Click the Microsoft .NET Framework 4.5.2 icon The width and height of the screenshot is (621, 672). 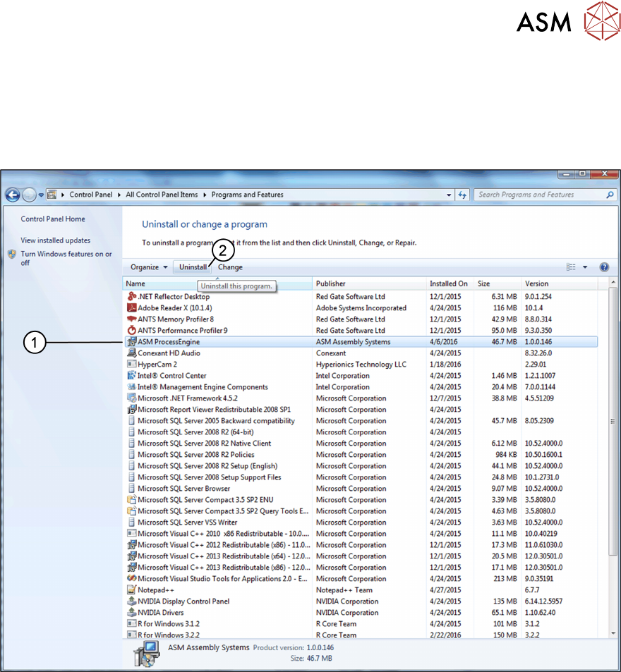tap(132, 398)
